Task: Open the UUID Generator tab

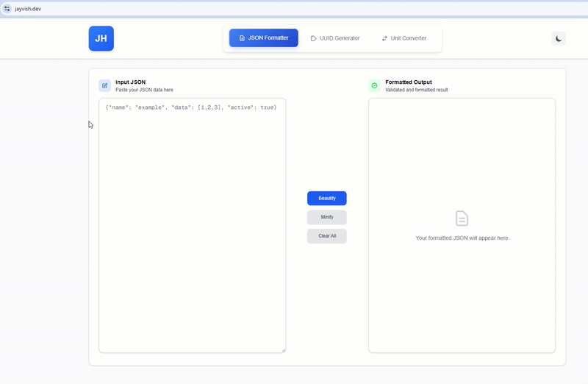Action: (335, 38)
